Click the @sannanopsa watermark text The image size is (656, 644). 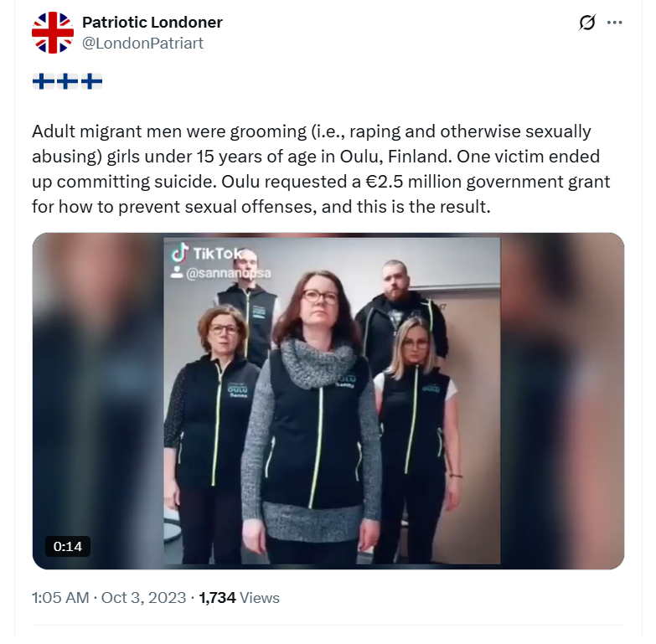tap(229, 273)
